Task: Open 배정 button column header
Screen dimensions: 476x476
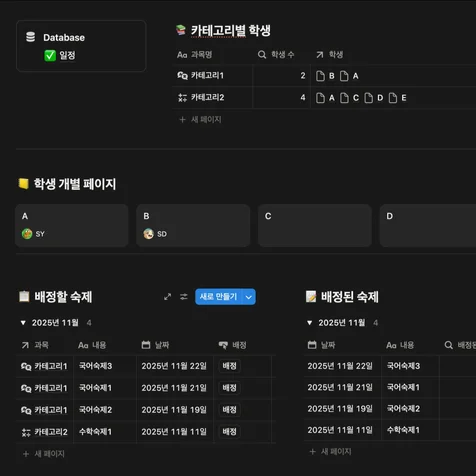Action: click(232, 345)
